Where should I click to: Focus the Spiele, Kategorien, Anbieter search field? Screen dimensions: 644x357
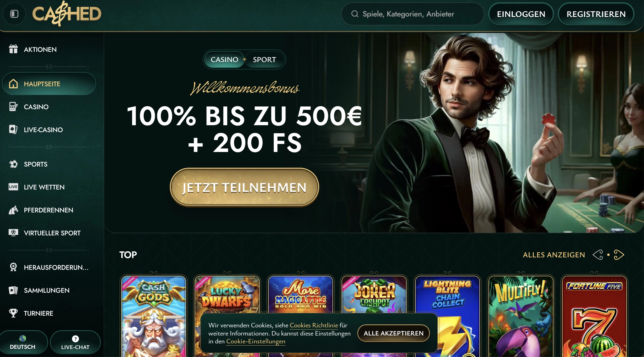pos(413,14)
